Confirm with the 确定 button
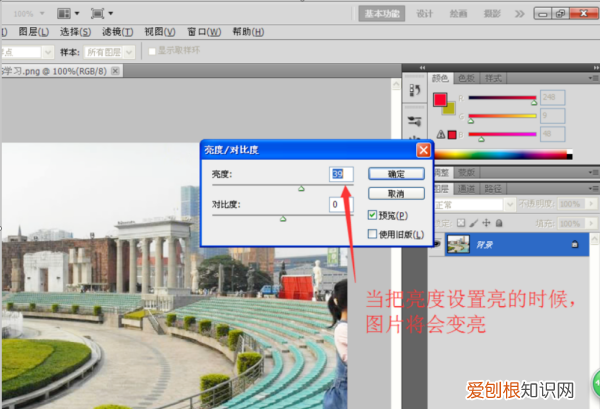This screenshot has width=600, height=409. point(396,174)
